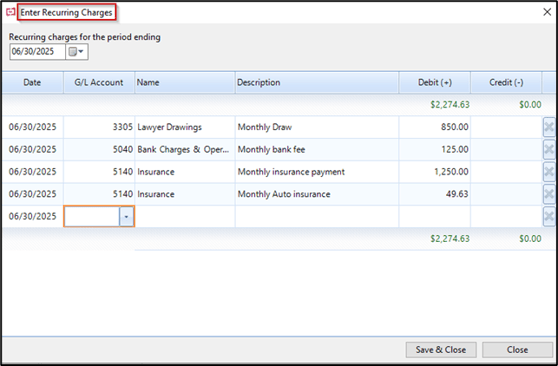The height and width of the screenshot is (366, 558).
Task: Select G/L account 5040 cell
Action: [99, 150]
